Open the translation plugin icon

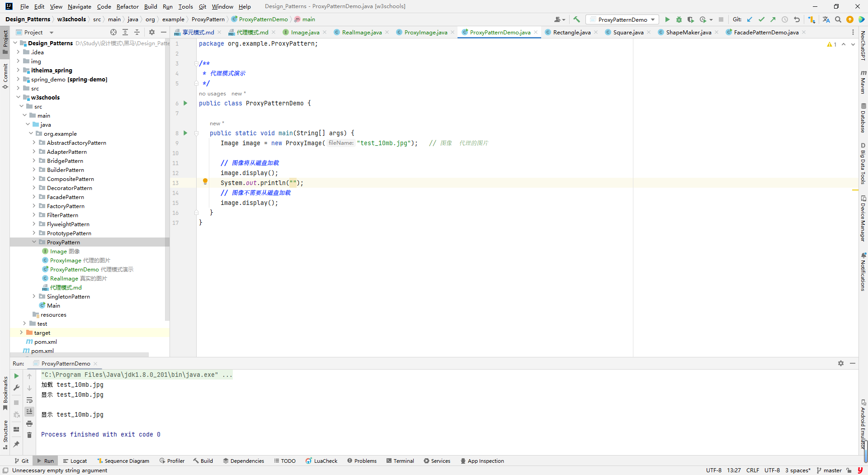click(x=826, y=19)
